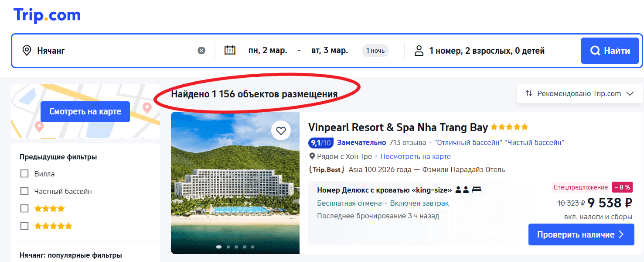Image resolution: width=644 pixels, height=262 pixels.
Task: Select the second image dot under the hotel photo
Action: coord(228,246)
